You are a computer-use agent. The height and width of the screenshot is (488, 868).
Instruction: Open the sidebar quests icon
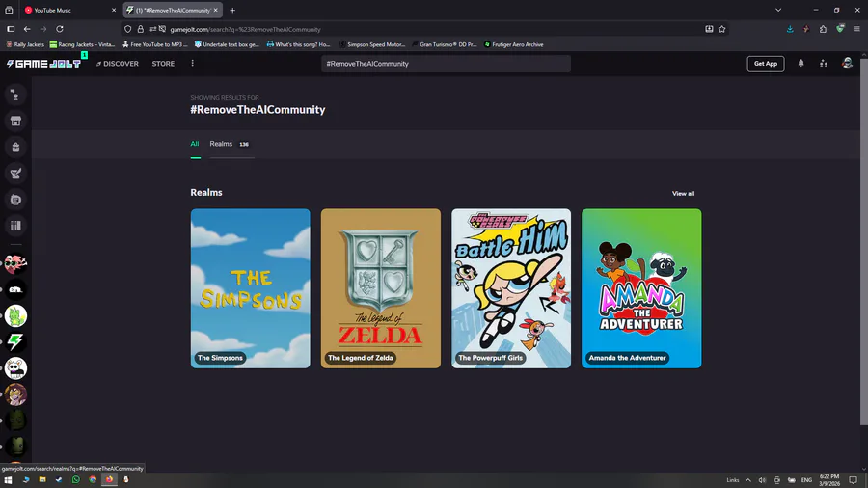[x=15, y=174]
